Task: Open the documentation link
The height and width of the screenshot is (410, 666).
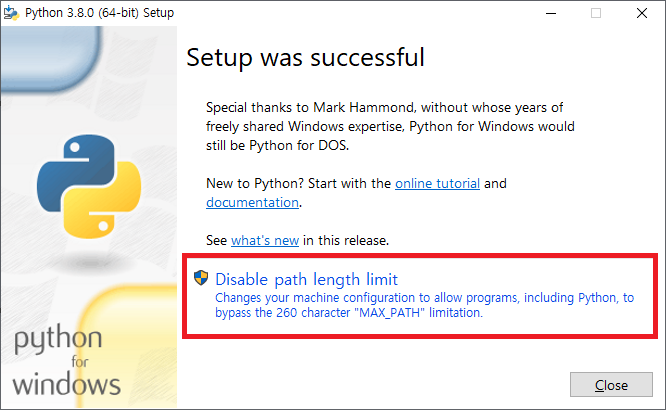Action: [252, 202]
